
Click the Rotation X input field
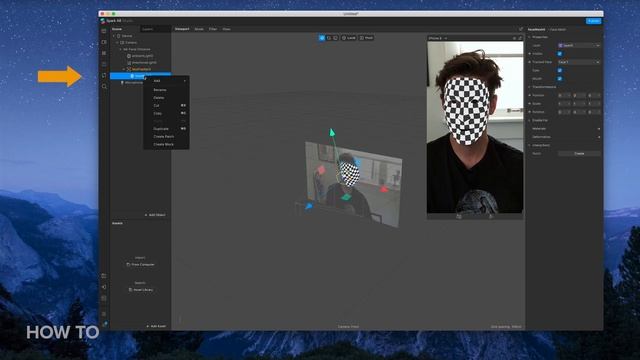[564, 112]
